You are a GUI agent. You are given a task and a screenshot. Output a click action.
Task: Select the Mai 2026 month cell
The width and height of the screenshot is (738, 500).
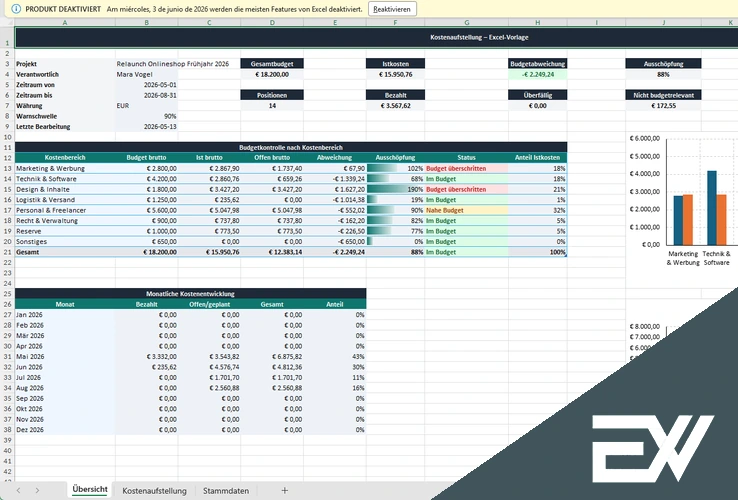click(x=65, y=356)
